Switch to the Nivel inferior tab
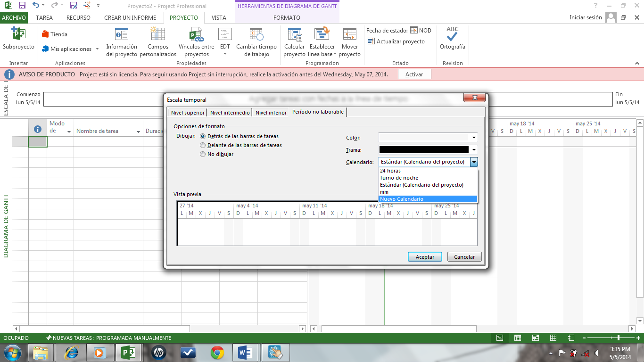 tap(271, 113)
